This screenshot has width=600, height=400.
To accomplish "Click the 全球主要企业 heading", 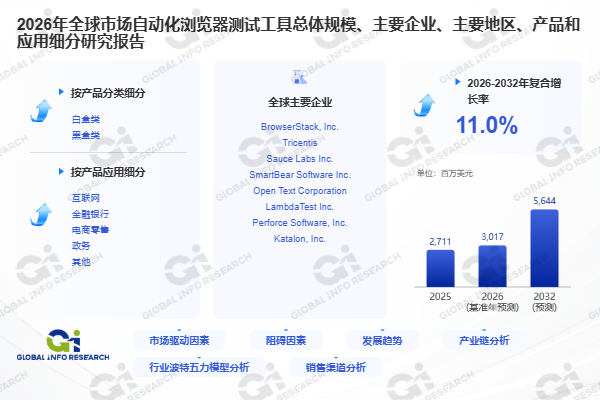I will click(300, 102).
